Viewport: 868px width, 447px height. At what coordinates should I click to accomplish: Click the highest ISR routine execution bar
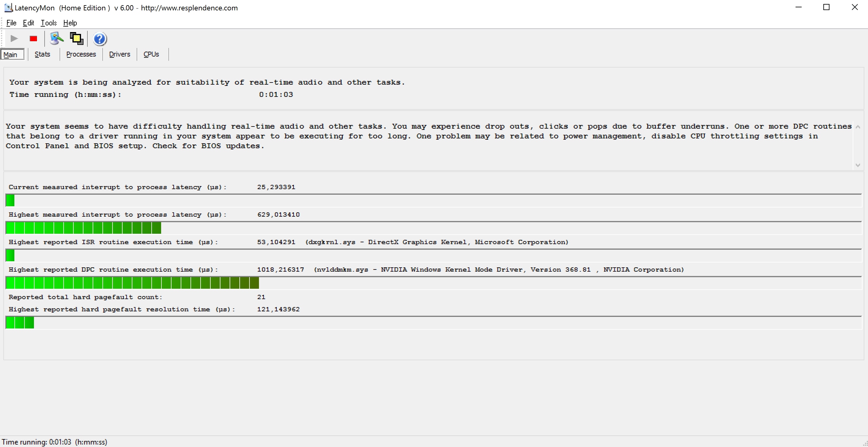pos(433,256)
